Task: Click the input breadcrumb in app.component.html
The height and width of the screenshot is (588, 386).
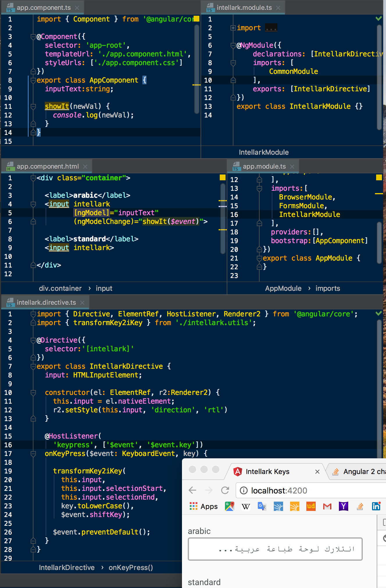Action: [x=104, y=288]
